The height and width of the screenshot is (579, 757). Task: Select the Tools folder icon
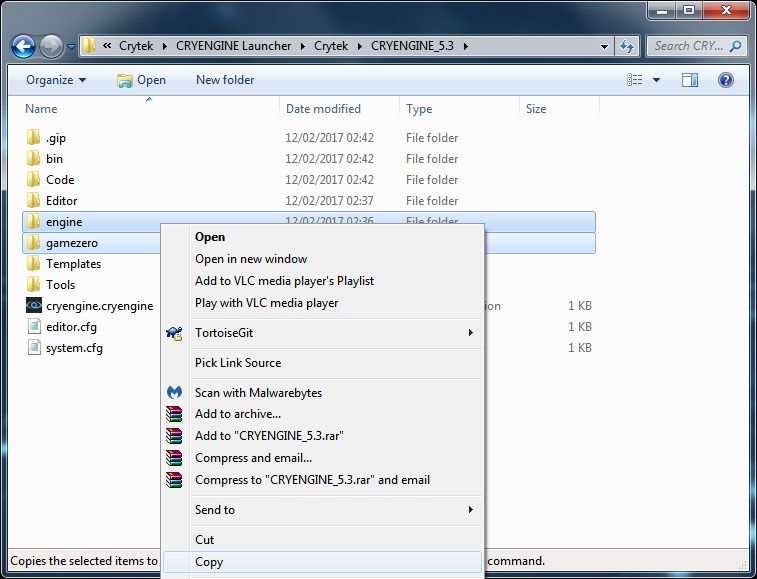click(x=33, y=284)
